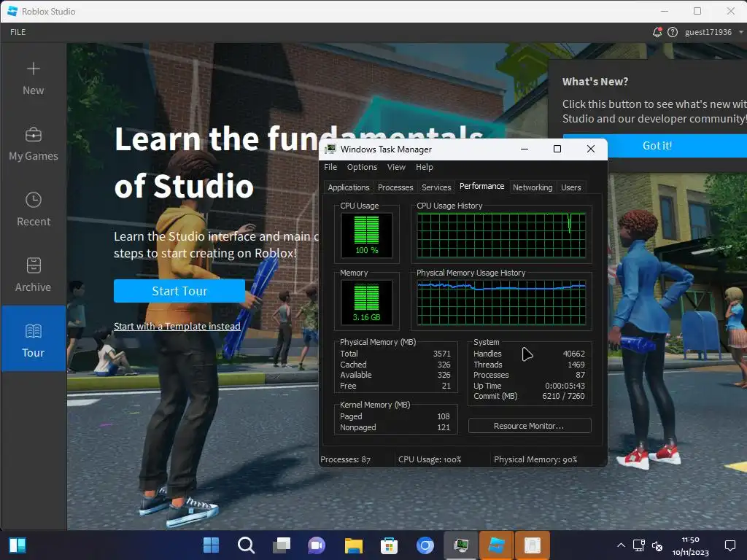Open the blue browser icon on taskbar

[x=425, y=545]
